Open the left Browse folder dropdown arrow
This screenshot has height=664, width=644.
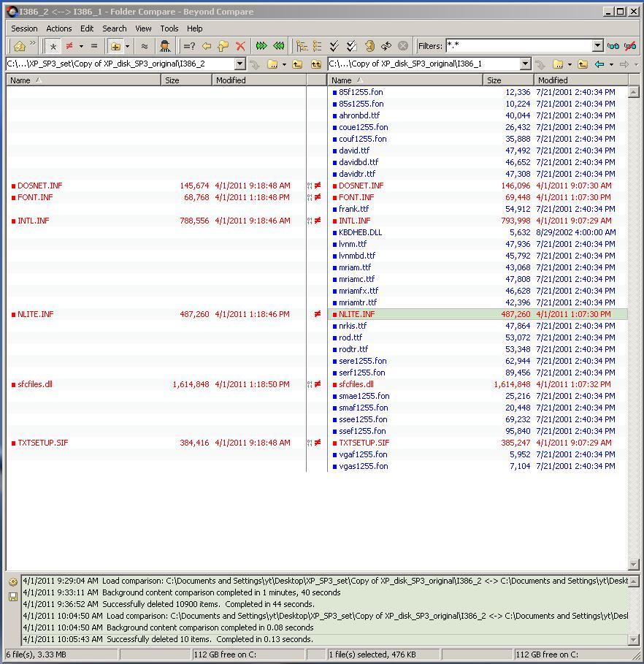pyautogui.click(x=284, y=64)
